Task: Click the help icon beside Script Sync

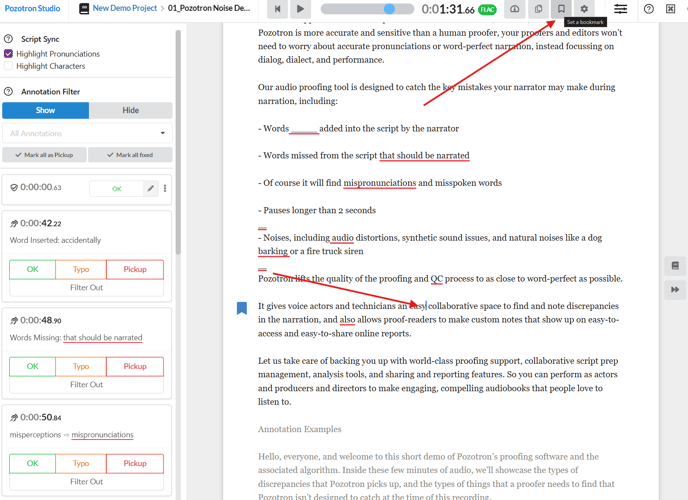Action: [8, 39]
